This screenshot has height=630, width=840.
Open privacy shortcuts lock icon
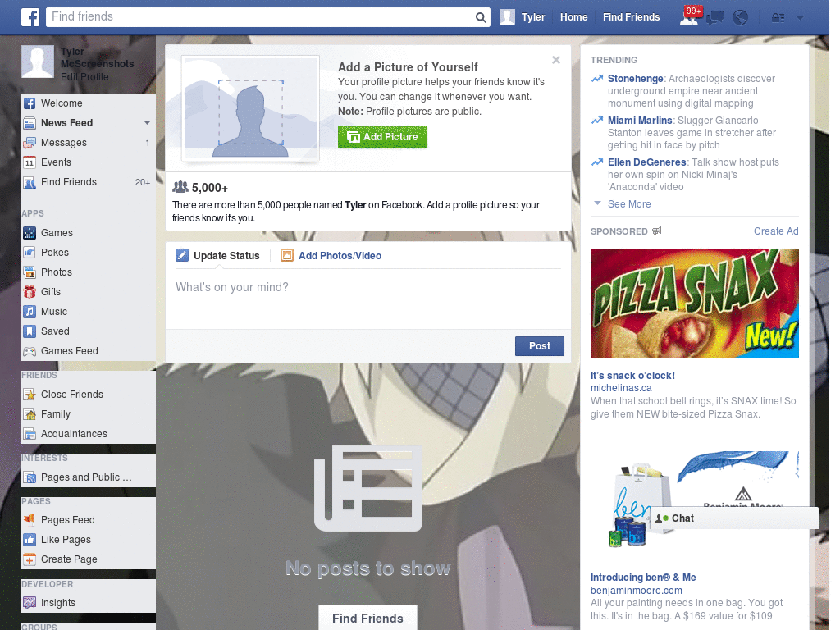[778, 18]
